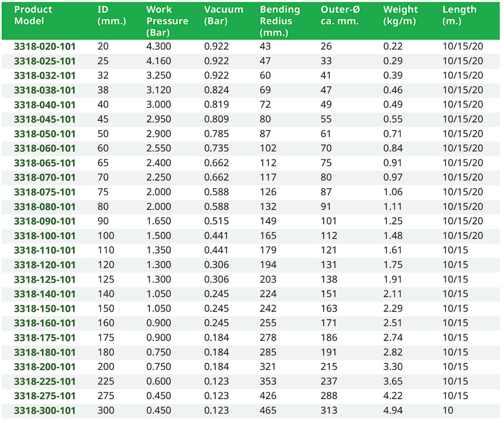Click the Work Pressure (Bar) column header
The width and height of the screenshot is (504, 423).
pos(167,21)
